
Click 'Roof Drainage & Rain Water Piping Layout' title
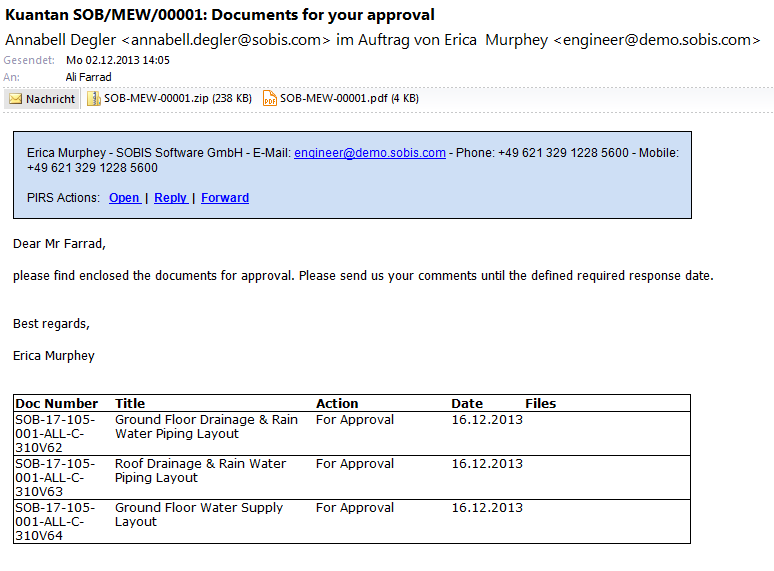[x=200, y=471]
